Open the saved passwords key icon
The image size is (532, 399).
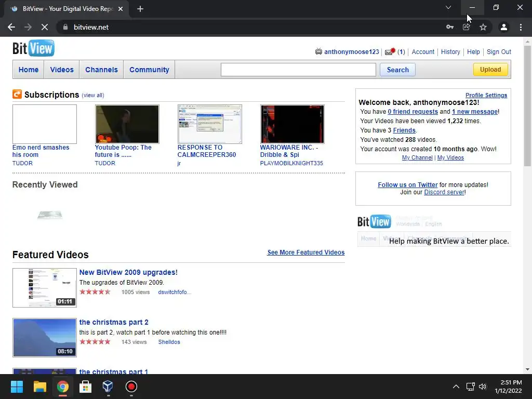pos(450,27)
